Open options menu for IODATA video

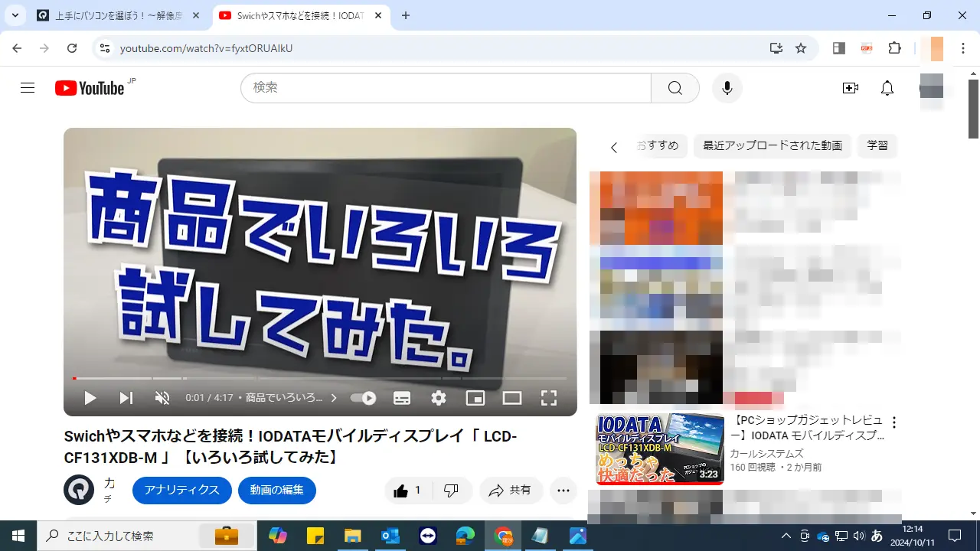[x=893, y=422]
